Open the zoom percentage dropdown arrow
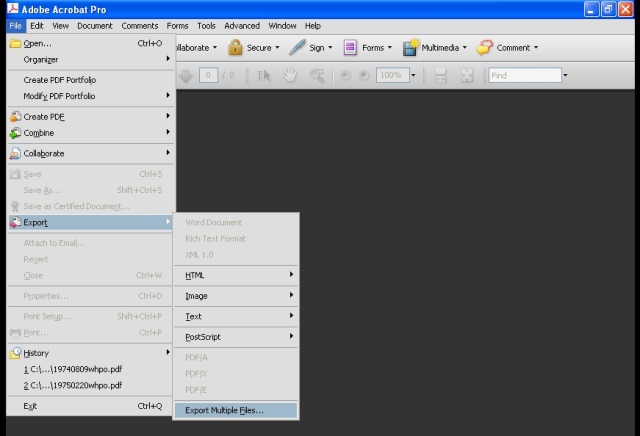The height and width of the screenshot is (436, 640). (x=413, y=75)
